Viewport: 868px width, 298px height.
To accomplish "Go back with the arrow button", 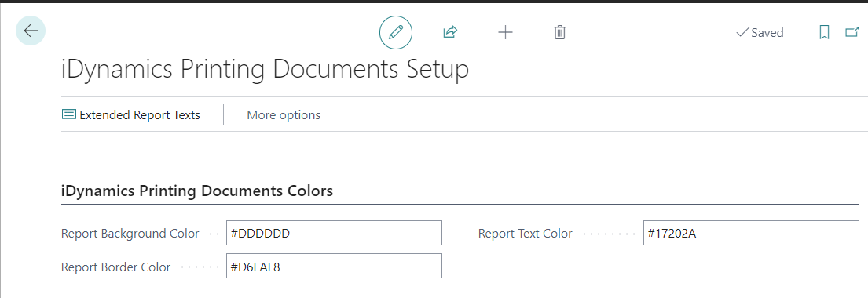I will 31,31.
